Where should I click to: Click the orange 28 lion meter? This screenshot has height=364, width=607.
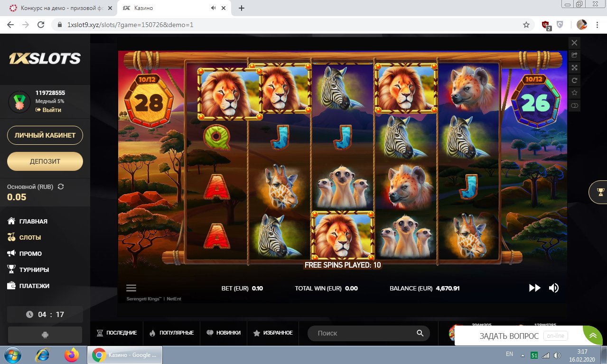click(149, 101)
